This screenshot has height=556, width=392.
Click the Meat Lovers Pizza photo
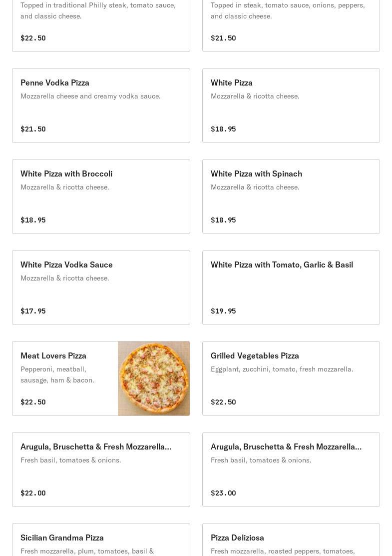tap(154, 378)
